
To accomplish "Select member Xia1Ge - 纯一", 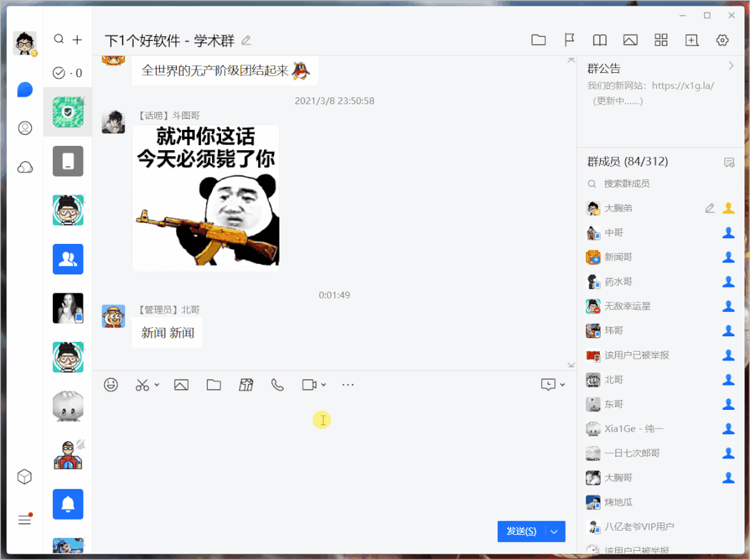I will [660, 429].
